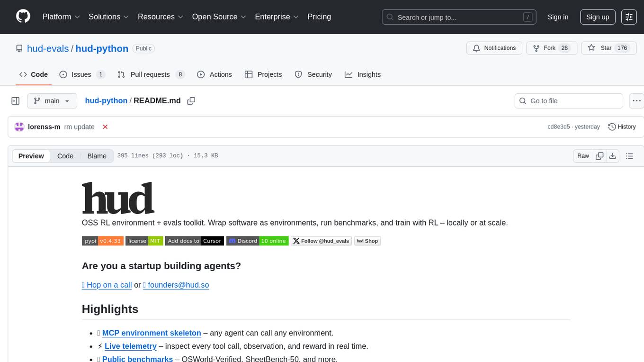
Task: Fork the repository
Action: pos(551,48)
